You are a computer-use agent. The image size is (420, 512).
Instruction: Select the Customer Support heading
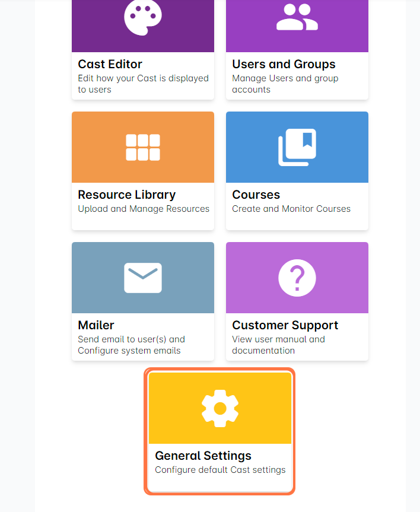coord(285,325)
